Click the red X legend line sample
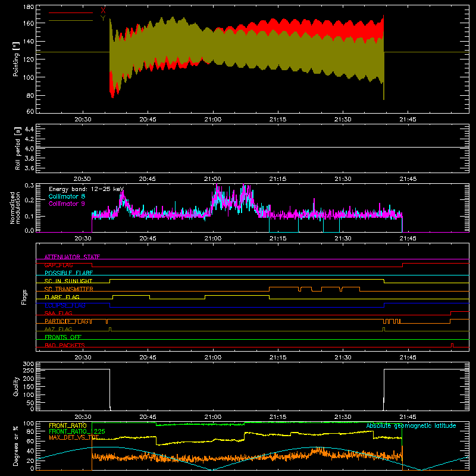This screenshot has height=476, width=476. coord(71,12)
